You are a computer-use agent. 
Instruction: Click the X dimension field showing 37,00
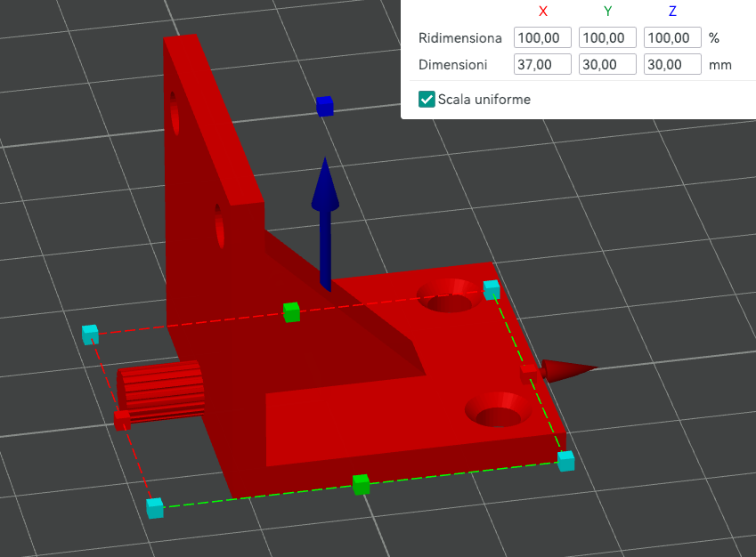point(542,65)
